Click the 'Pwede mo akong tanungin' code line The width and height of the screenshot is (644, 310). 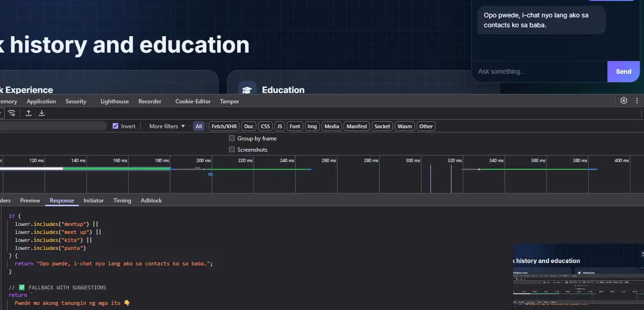click(72, 303)
